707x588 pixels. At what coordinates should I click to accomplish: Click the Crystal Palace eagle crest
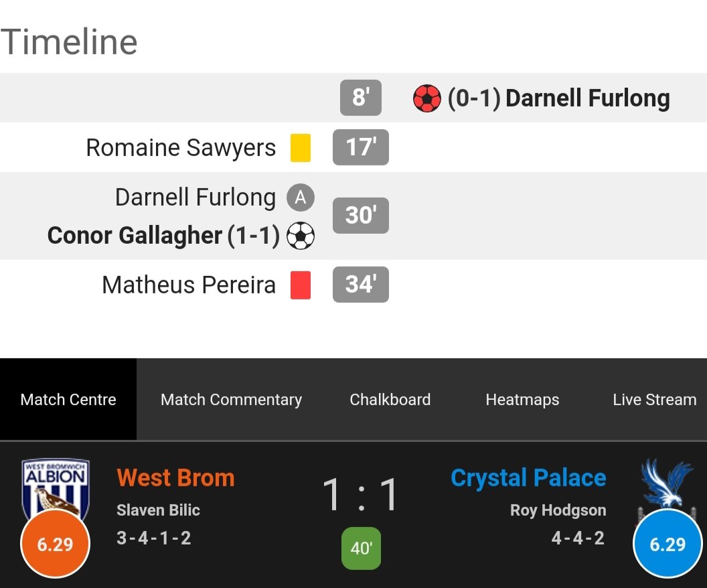pos(667,485)
